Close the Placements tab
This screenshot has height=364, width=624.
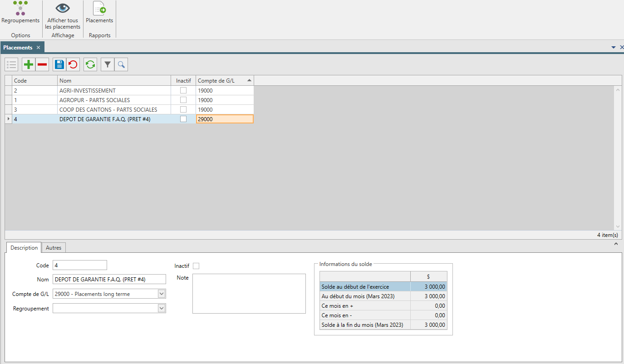39,48
